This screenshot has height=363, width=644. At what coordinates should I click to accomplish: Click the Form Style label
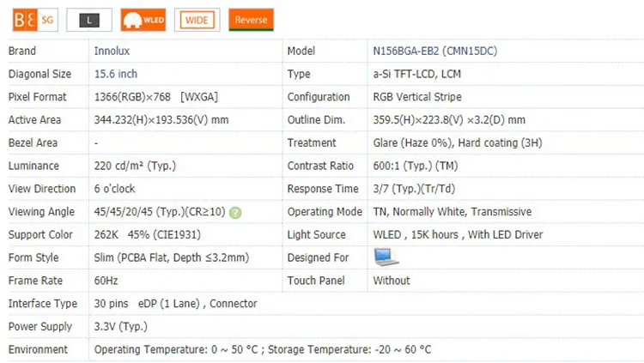[x=33, y=258]
